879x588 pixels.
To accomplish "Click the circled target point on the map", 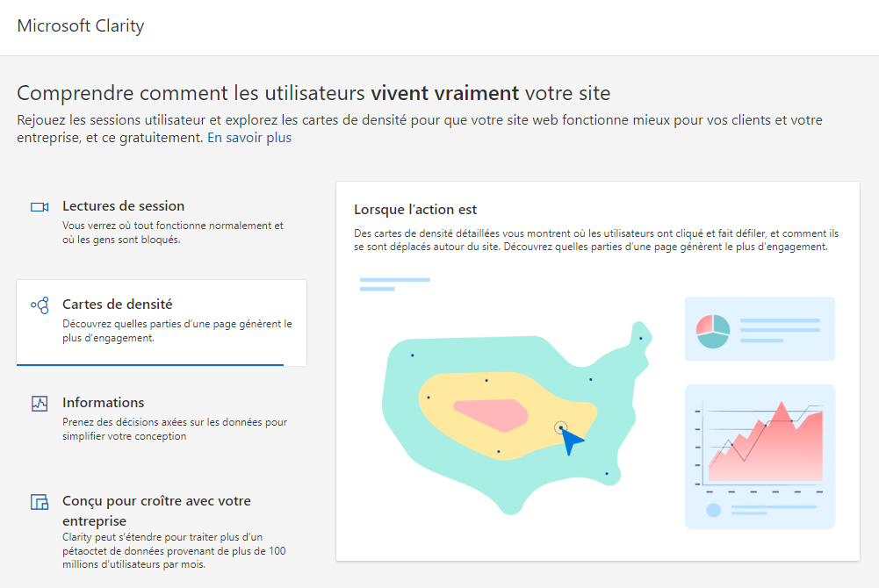I will click(560, 427).
